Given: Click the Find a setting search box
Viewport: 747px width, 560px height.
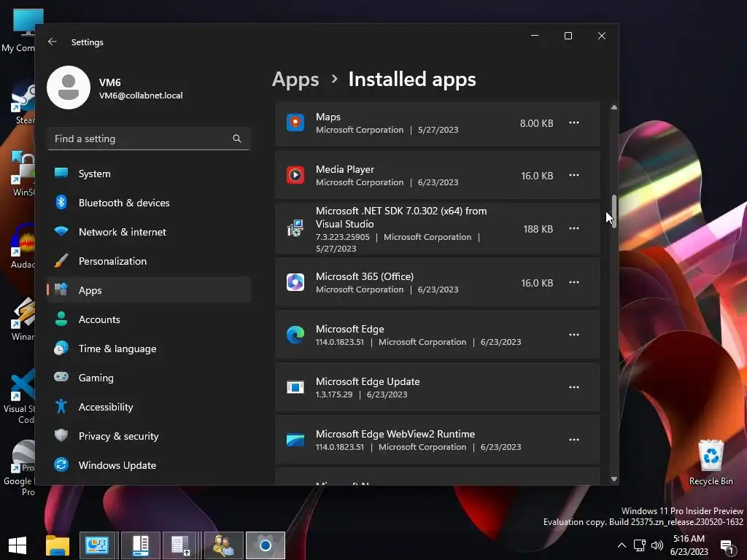Looking at the screenshot, I should [x=149, y=139].
